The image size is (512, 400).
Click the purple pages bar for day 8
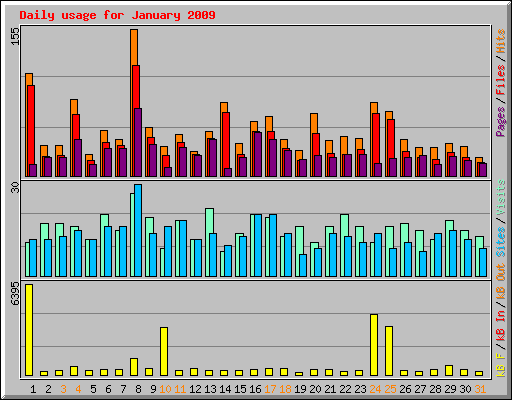[138, 142]
